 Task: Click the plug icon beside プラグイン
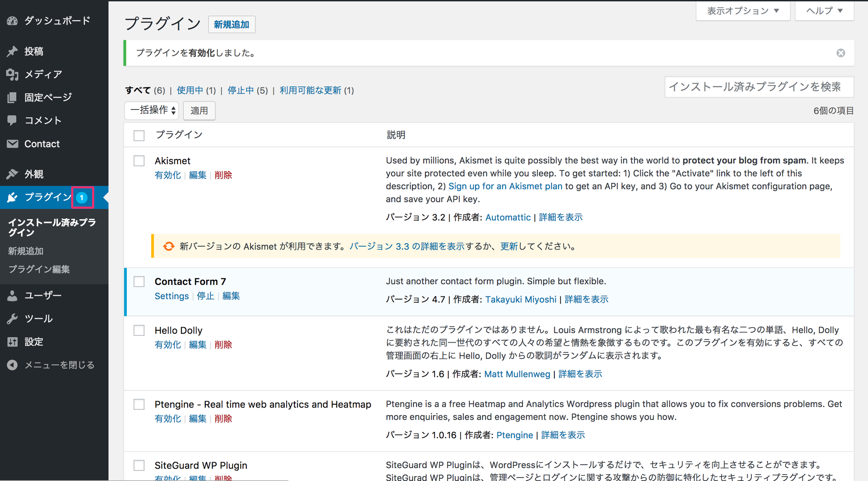12,197
